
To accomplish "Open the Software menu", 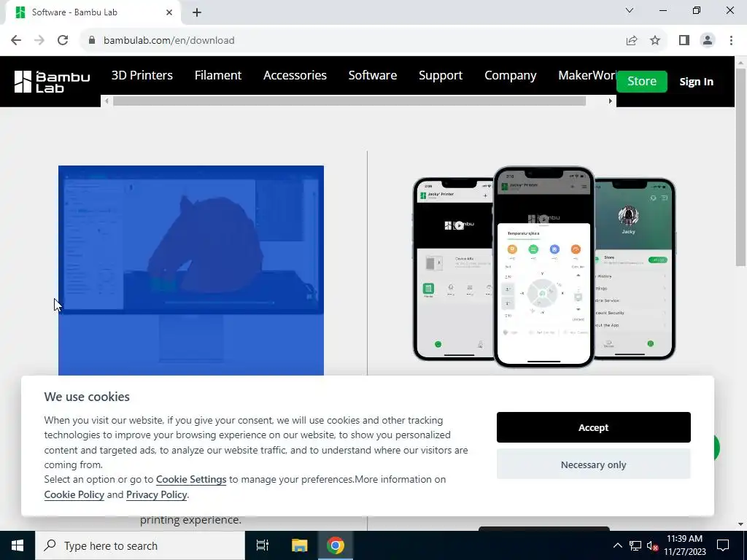I will pyautogui.click(x=373, y=75).
